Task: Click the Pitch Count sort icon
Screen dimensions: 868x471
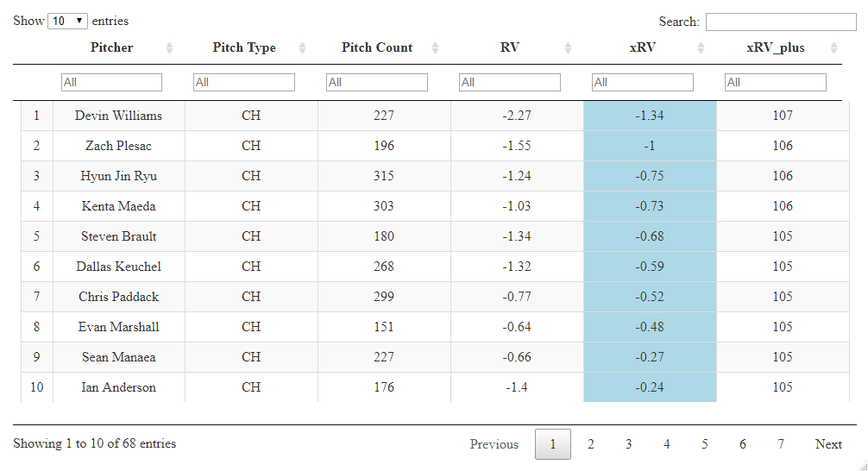Action: point(435,48)
